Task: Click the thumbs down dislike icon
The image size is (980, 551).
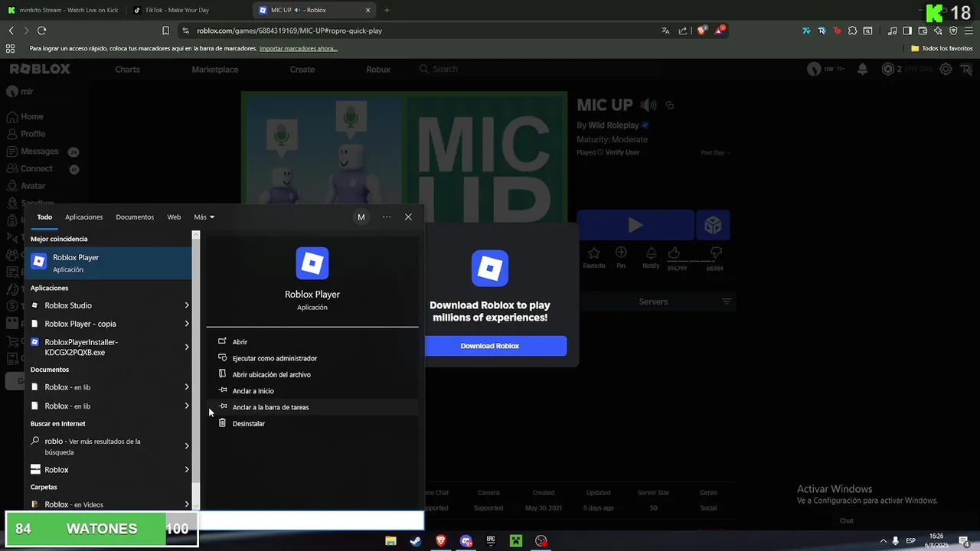Action: (716, 253)
